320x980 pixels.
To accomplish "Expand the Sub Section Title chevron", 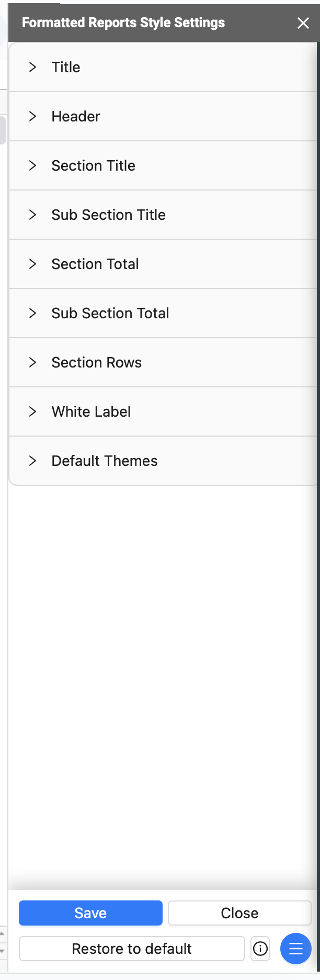I will pos(32,215).
